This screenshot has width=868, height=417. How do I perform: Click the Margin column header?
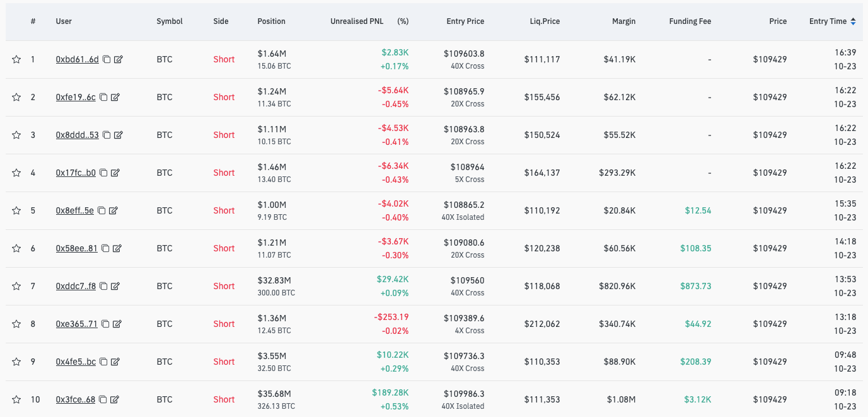(x=623, y=21)
